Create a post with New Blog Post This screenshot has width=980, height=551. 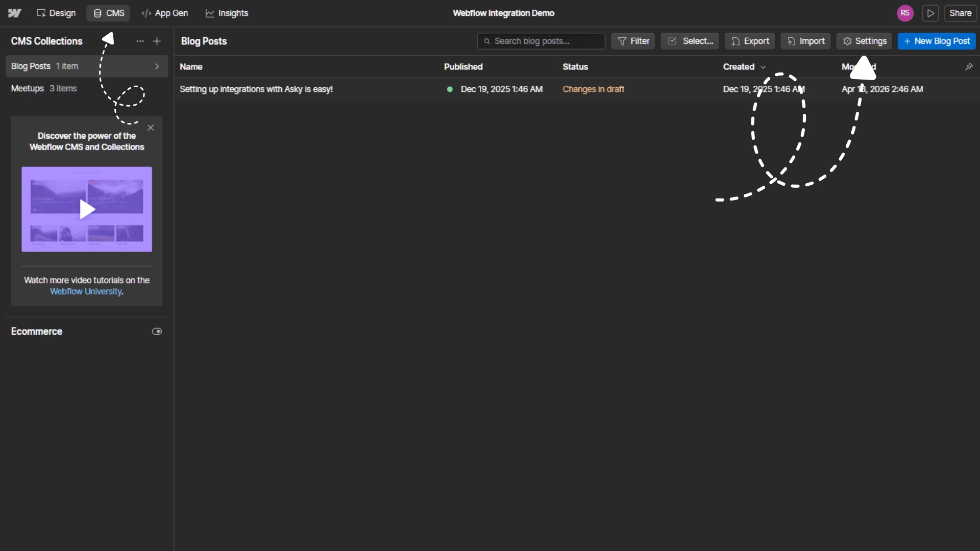[937, 41]
